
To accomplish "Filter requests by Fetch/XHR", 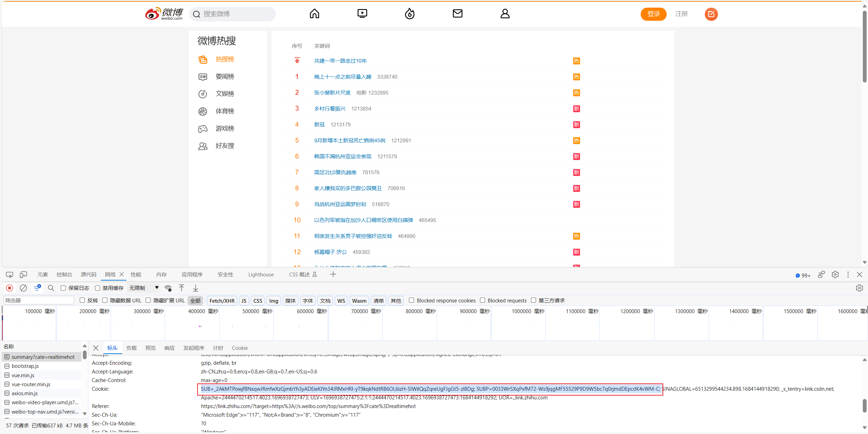I will [222, 301].
